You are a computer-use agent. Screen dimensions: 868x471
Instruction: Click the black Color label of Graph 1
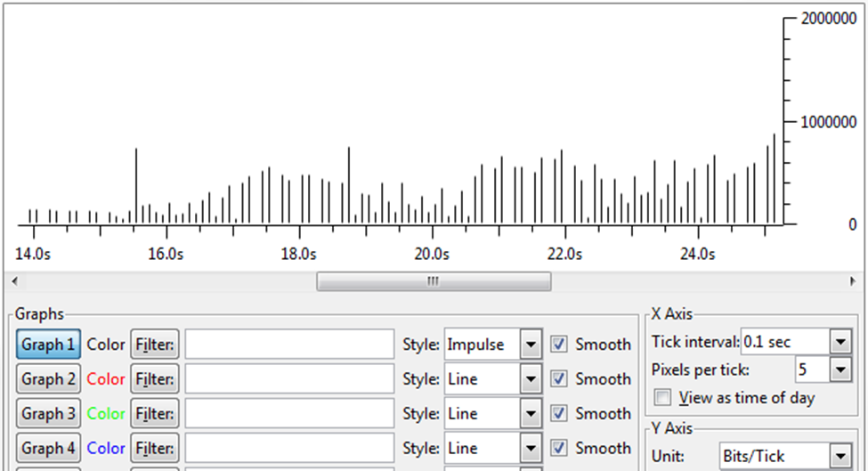pos(106,345)
